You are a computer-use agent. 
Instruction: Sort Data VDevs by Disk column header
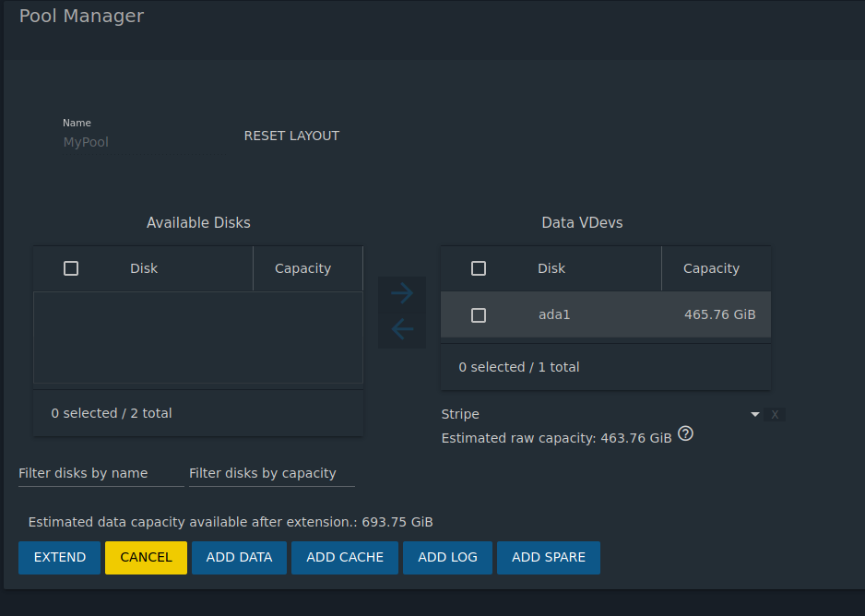click(551, 268)
